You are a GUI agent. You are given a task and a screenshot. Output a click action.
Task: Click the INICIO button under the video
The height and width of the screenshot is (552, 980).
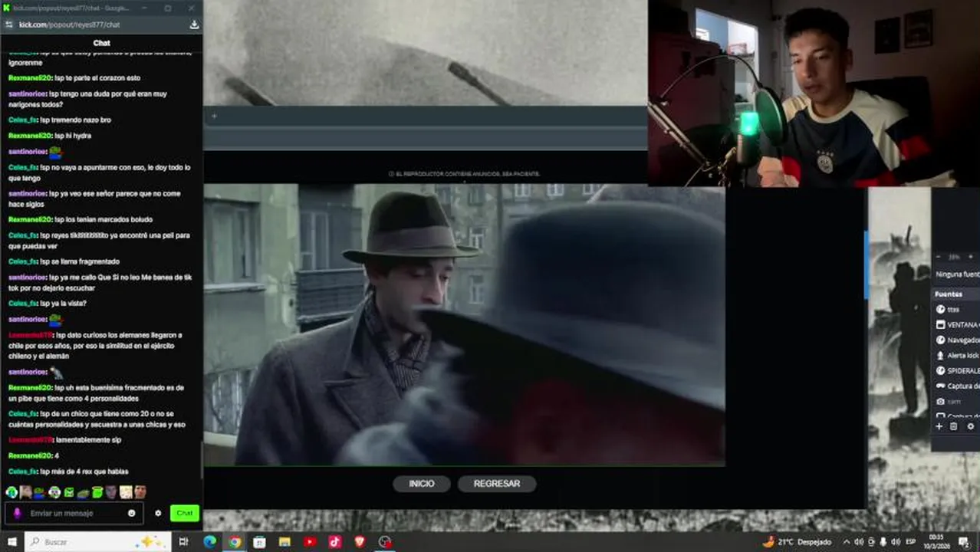(422, 484)
